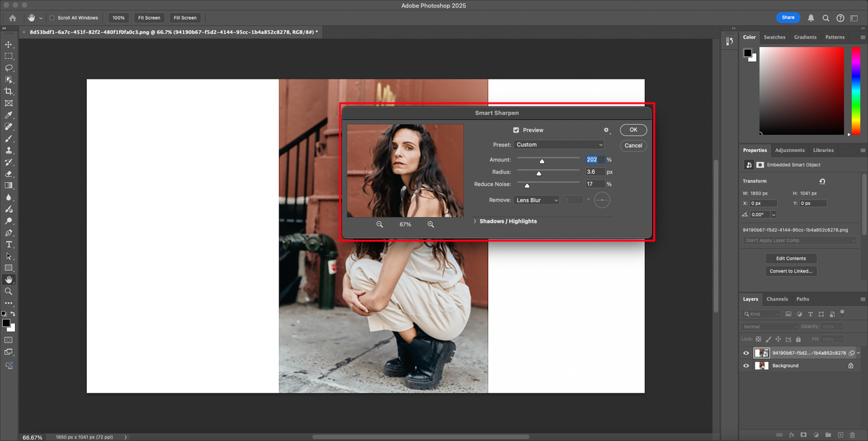Screen dimensions: 868x441
Task: Switch to the Channels tab
Action: [777, 299]
